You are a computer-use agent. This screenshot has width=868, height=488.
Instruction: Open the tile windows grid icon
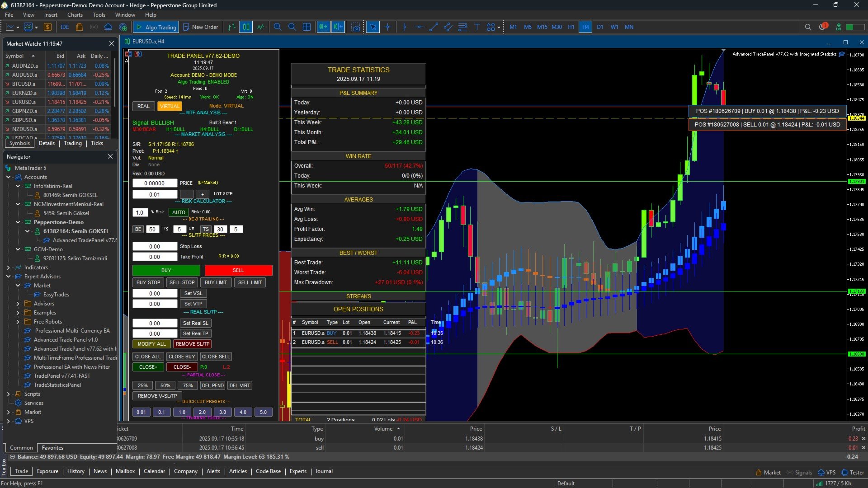(307, 27)
